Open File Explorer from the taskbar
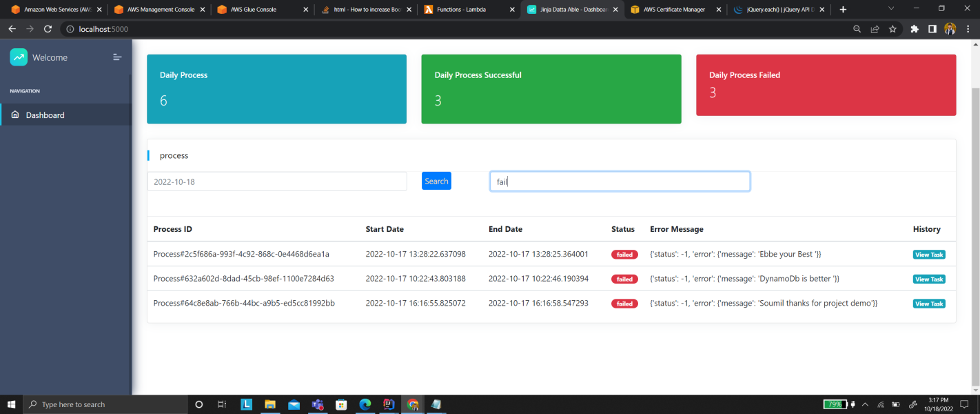The image size is (980, 414). click(270, 404)
